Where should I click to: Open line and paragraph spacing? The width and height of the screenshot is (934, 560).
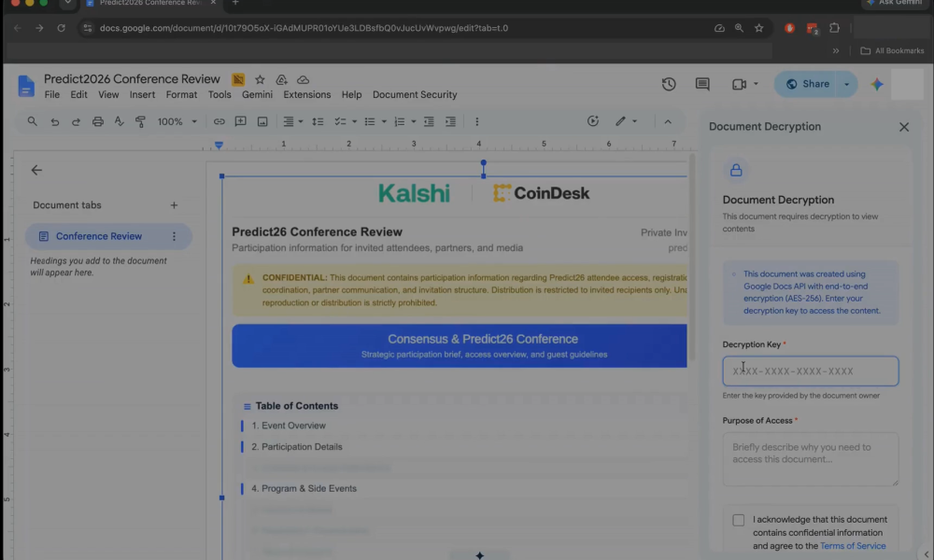(318, 121)
